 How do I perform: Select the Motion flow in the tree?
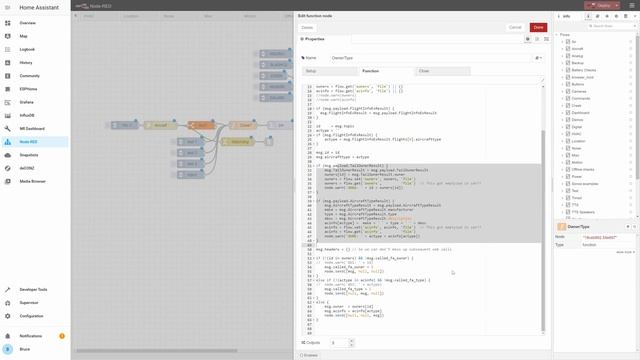pos(577,162)
